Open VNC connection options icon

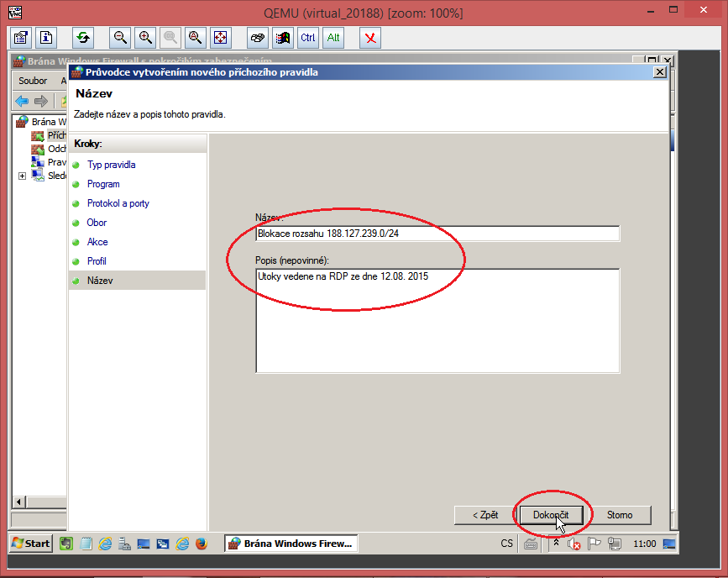[20, 38]
